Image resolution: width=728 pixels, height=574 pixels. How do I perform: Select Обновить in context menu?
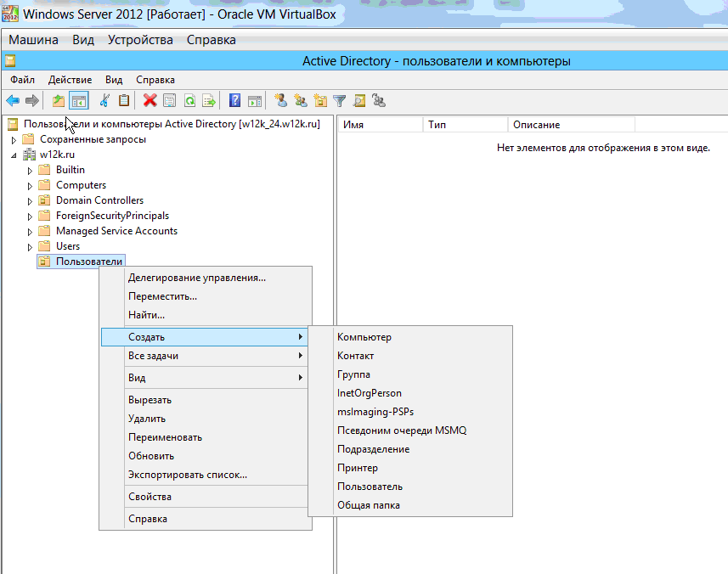click(x=204, y=456)
